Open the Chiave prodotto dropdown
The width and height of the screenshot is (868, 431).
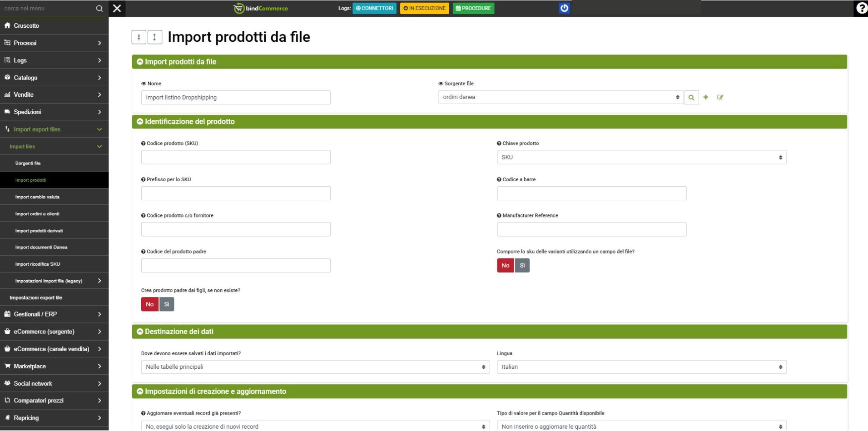point(641,157)
